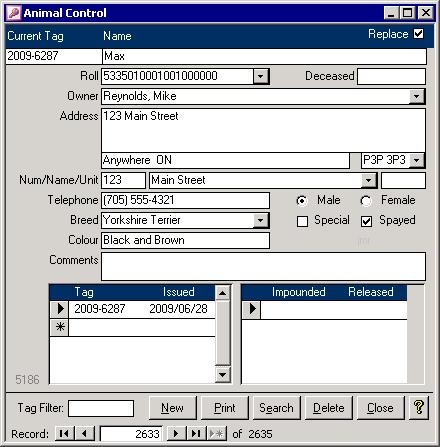Image resolution: width=440 pixels, height=447 pixels.
Task: Expand the Owner dropdown list
Action: click(x=417, y=97)
